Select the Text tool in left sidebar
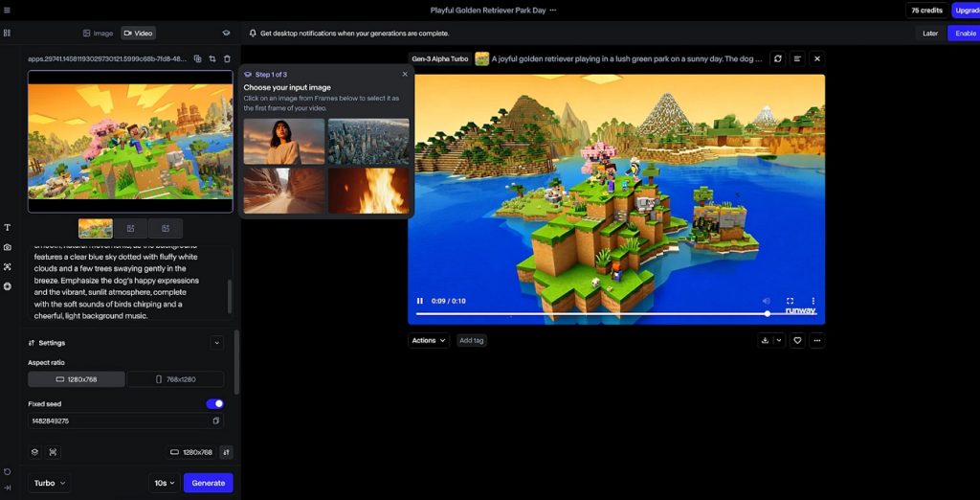The width and height of the screenshot is (980, 500). tap(8, 228)
